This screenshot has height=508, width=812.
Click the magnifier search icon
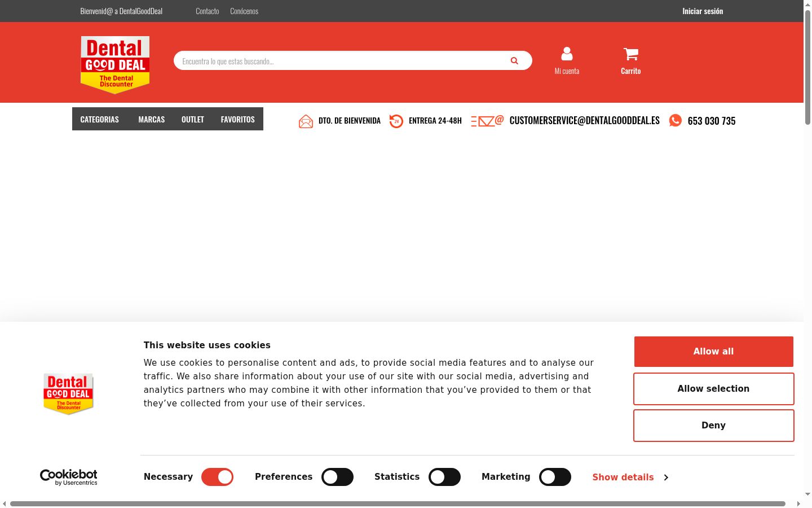(x=514, y=61)
